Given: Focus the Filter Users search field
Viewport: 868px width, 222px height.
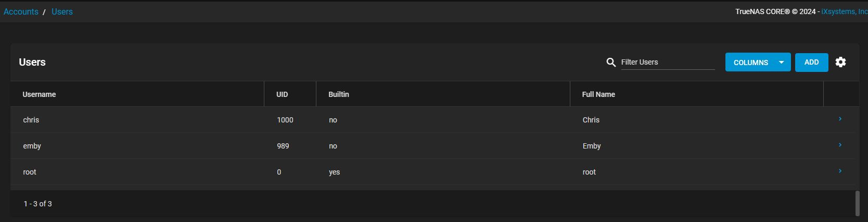Looking at the screenshot, I should 668,62.
